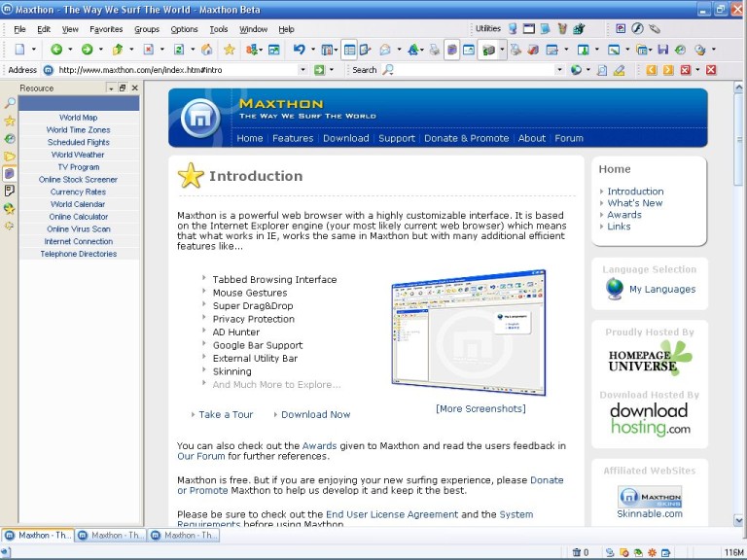This screenshot has width=747, height=560.
Task: Toggle the purple Resource panel toolbar button
Action: pos(451,49)
